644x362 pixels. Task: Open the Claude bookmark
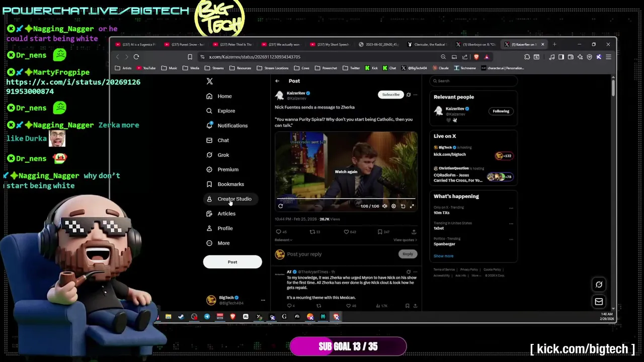coord(440,68)
